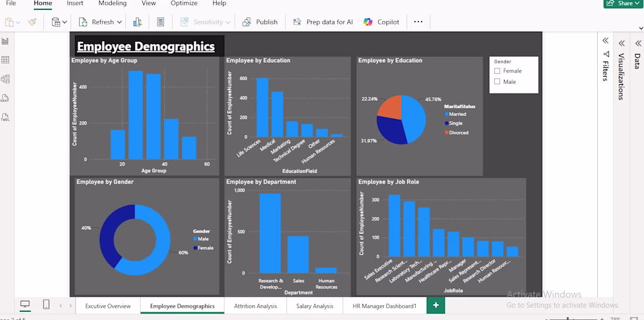Image resolution: width=644 pixels, height=320 pixels.
Task: Open the Paste clipboard icon
Action: click(x=9, y=22)
